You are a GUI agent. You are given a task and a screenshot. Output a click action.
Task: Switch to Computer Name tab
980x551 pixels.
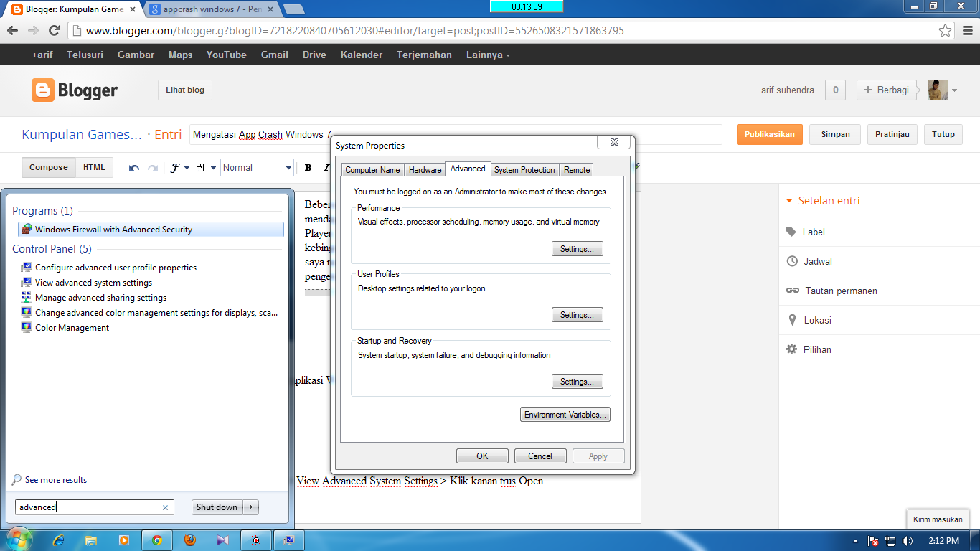372,170
